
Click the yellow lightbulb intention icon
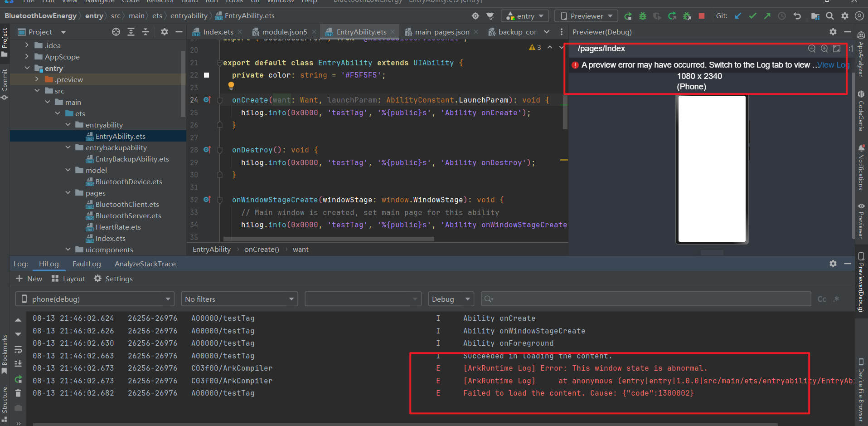click(231, 85)
